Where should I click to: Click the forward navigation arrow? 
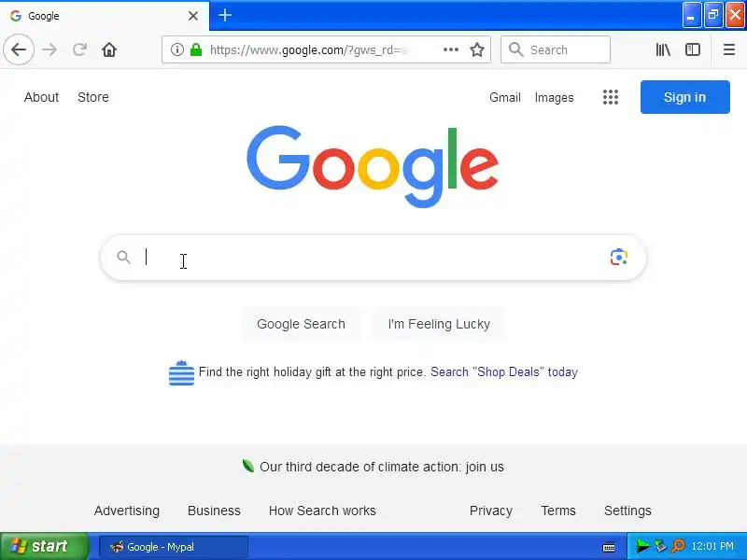49,49
